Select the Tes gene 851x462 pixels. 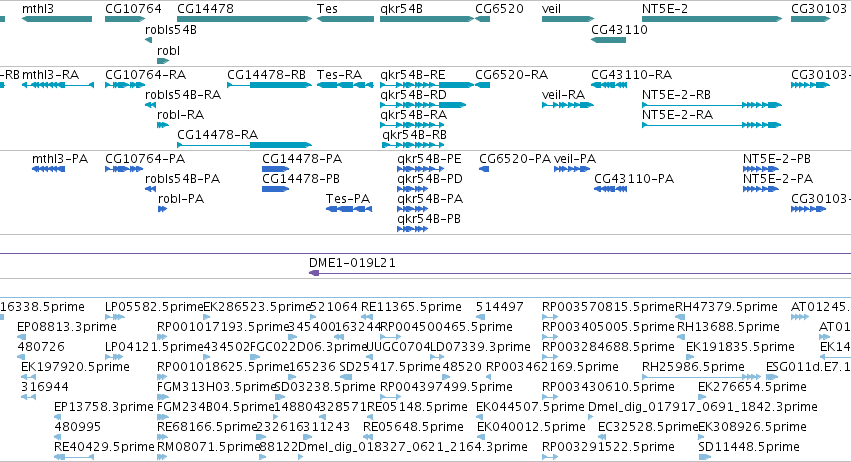345,19
